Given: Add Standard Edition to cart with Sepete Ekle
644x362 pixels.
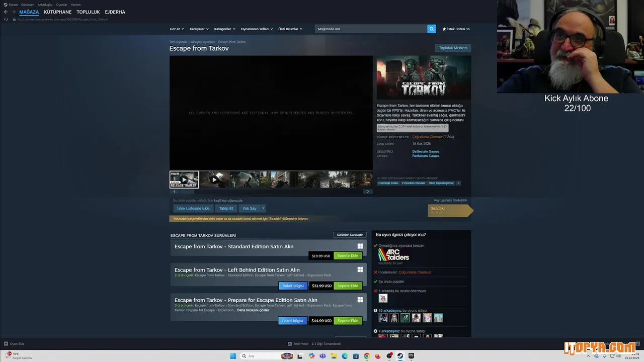Looking at the screenshot, I should point(348,255).
